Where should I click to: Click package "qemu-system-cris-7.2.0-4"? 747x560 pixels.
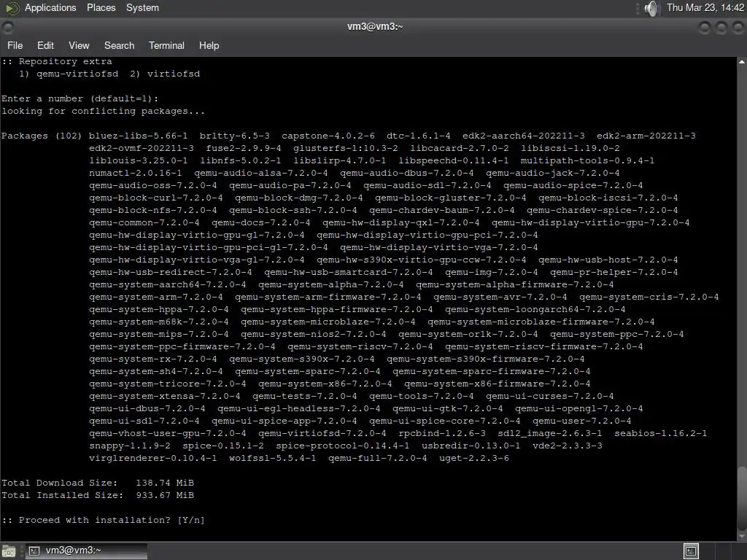click(649, 297)
